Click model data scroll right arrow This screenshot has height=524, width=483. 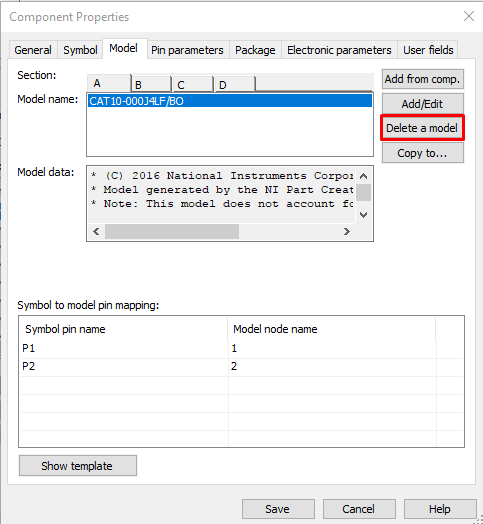pos(347,231)
